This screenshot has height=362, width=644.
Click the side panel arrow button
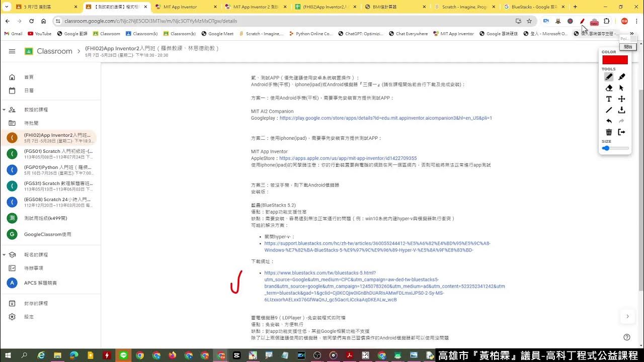[x=627, y=316]
